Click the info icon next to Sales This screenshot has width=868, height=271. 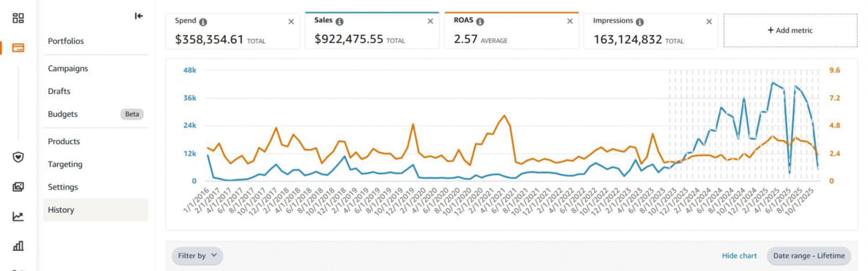pos(340,22)
